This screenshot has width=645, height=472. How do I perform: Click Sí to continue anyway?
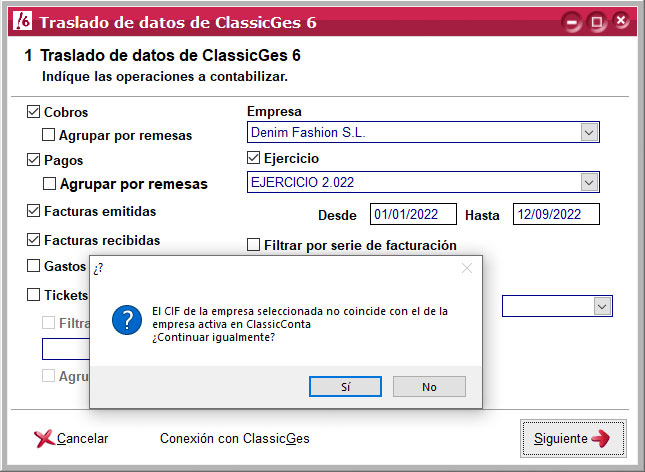coord(345,387)
